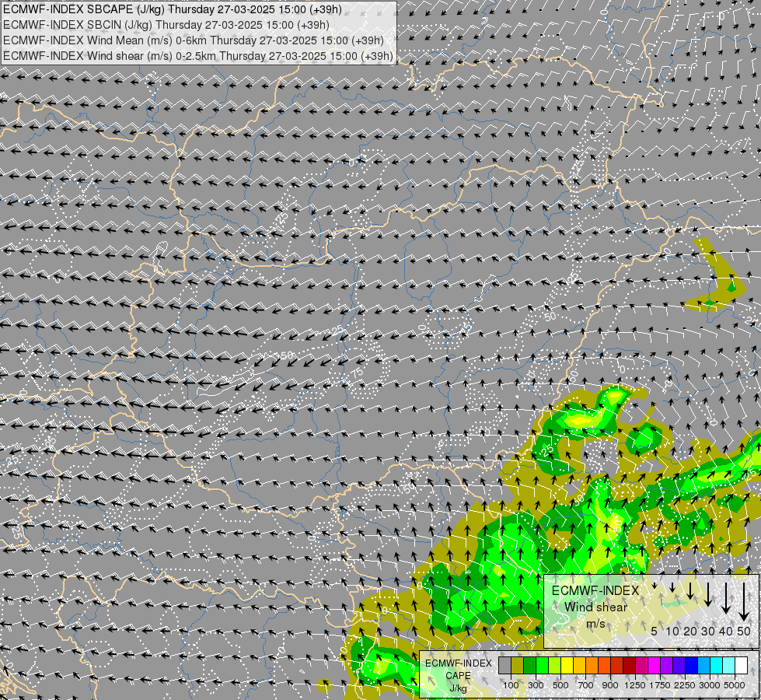Click the 900 label under CAPE scale
This screenshot has width=761, height=700.
pyautogui.click(x=610, y=685)
